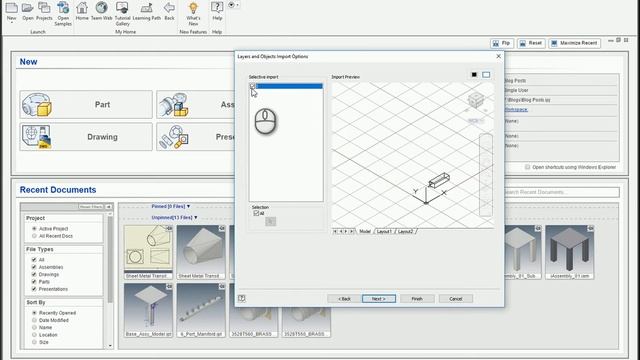The height and width of the screenshot is (360, 640).
Task: Toggle the Assemblies file type checkbox
Action: click(34, 267)
